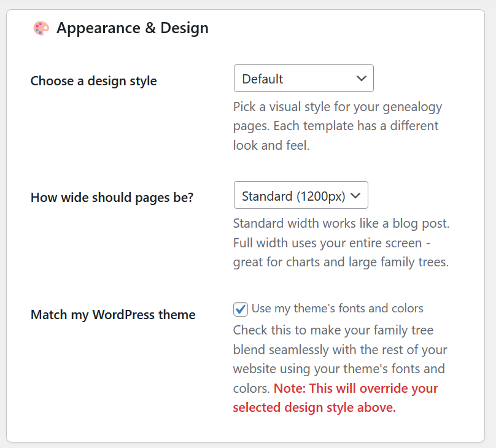496x448 pixels.
Task: Click the red "Note: This will override" warning
Action: pos(355,388)
